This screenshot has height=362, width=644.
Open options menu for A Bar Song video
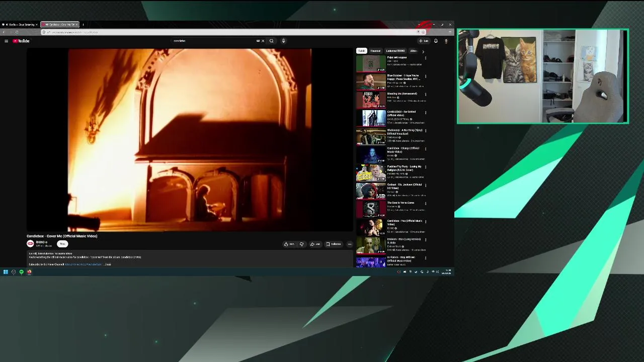(426, 131)
